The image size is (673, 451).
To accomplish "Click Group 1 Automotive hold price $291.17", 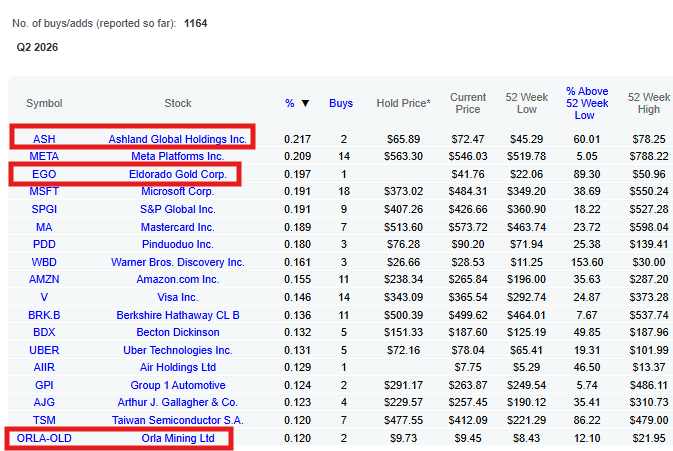I will click(403, 386).
